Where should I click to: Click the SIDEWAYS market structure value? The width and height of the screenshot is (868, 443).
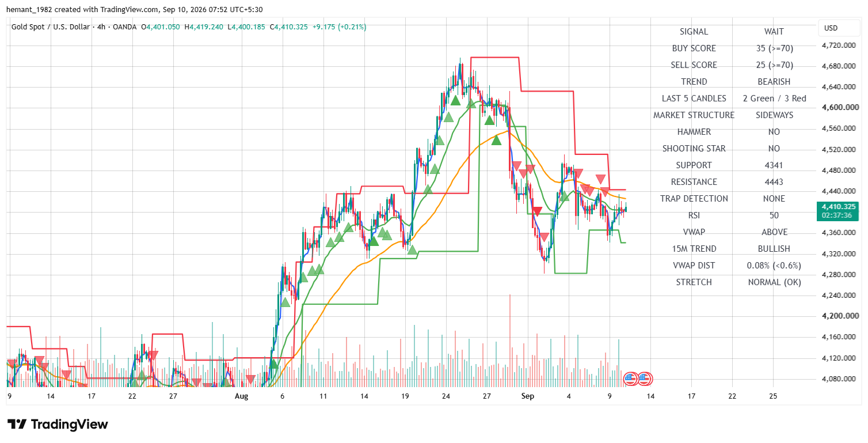point(774,115)
